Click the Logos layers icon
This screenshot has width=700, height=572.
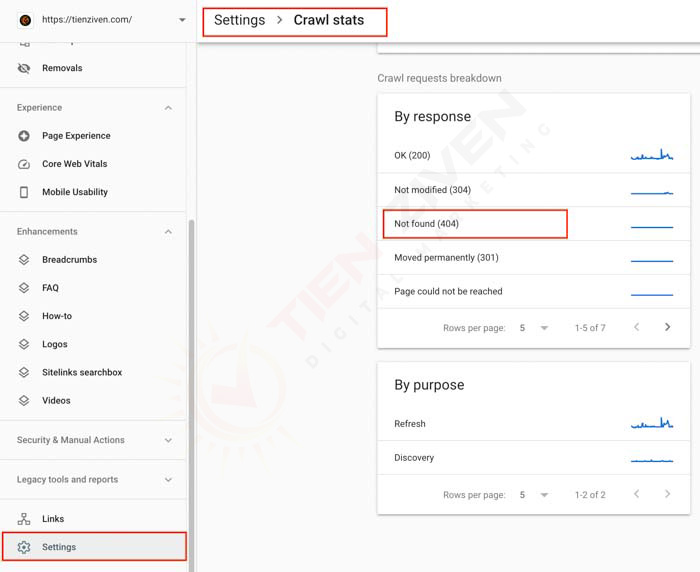pyautogui.click(x=24, y=344)
